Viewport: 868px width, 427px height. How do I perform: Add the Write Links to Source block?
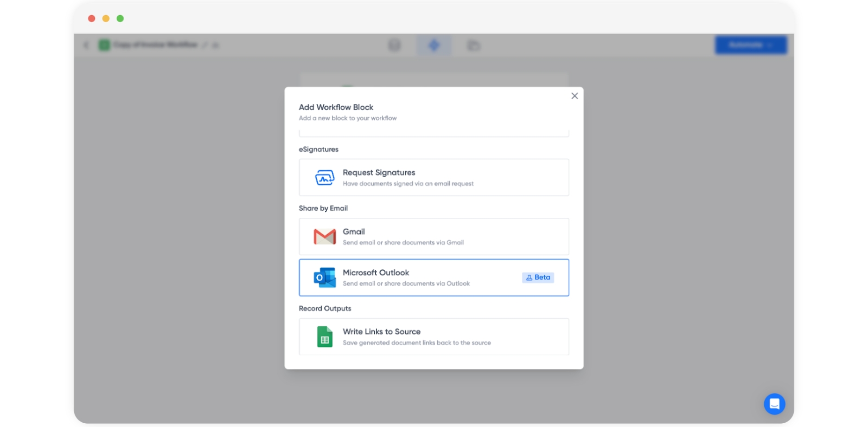click(433, 337)
